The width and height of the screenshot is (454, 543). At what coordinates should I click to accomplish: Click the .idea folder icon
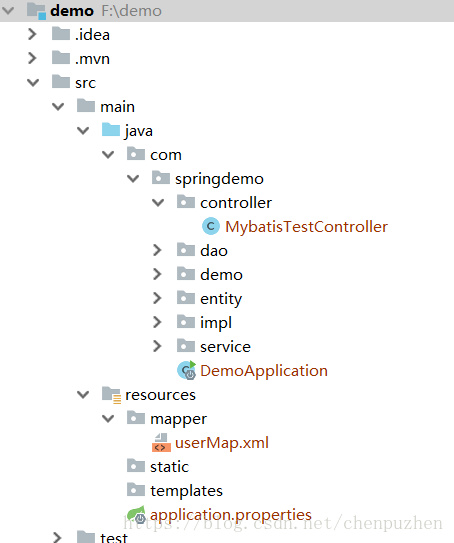[x=61, y=34]
